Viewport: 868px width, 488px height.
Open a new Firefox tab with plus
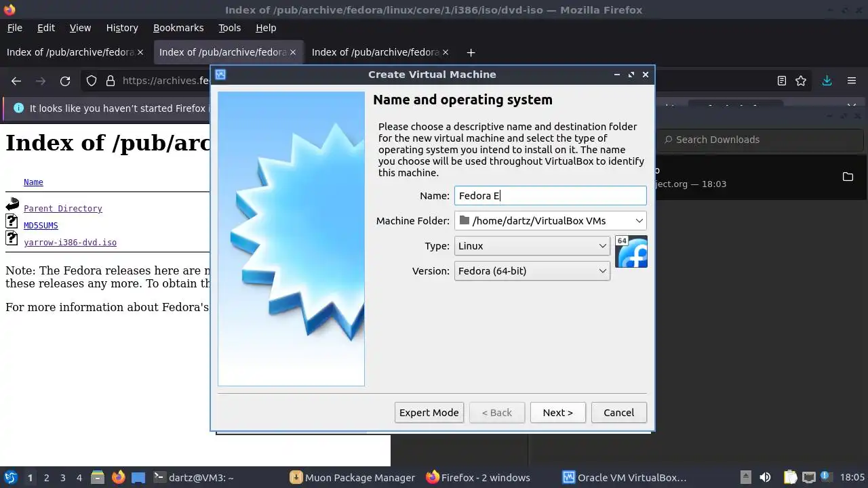click(471, 52)
